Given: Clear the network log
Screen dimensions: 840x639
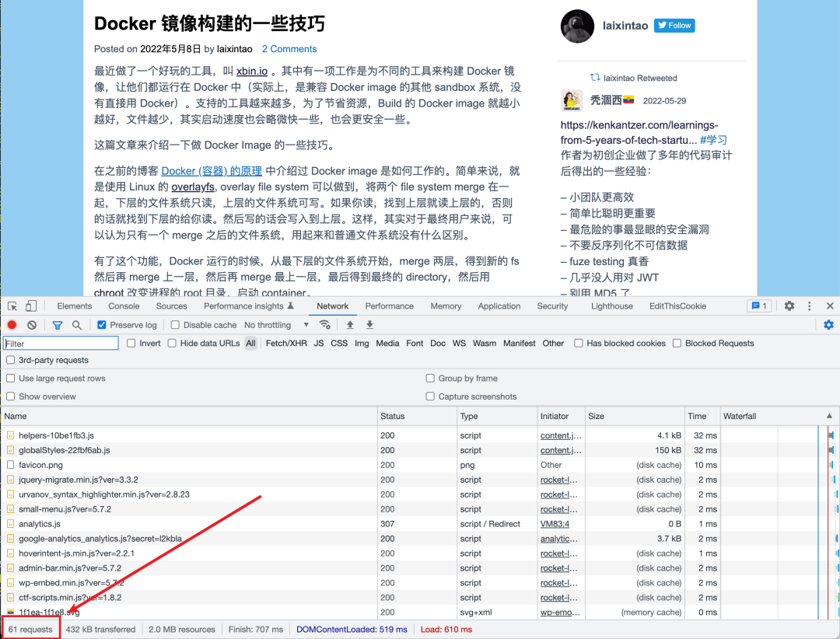Looking at the screenshot, I should click(32, 325).
